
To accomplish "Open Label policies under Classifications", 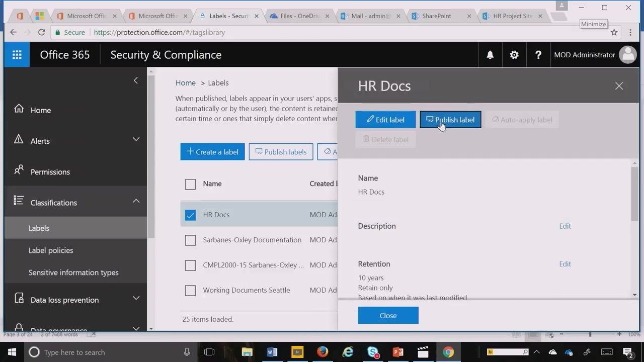I will click(x=51, y=250).
